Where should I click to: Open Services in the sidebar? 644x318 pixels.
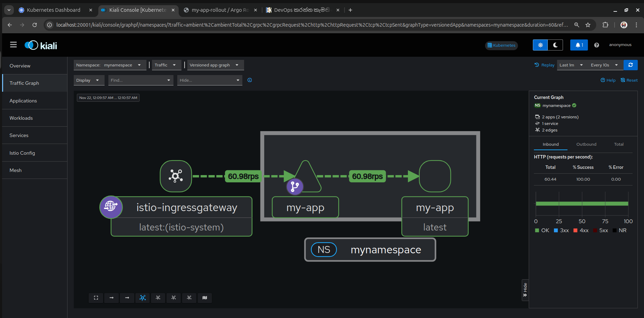coord(35,135)
